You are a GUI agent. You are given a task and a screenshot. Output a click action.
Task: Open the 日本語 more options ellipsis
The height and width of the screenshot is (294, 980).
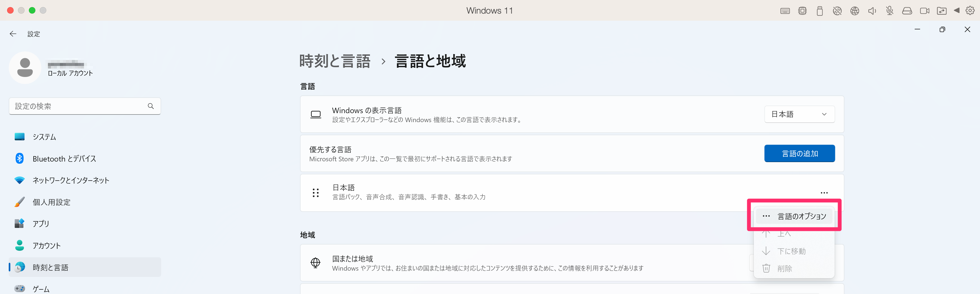point(824,193)
